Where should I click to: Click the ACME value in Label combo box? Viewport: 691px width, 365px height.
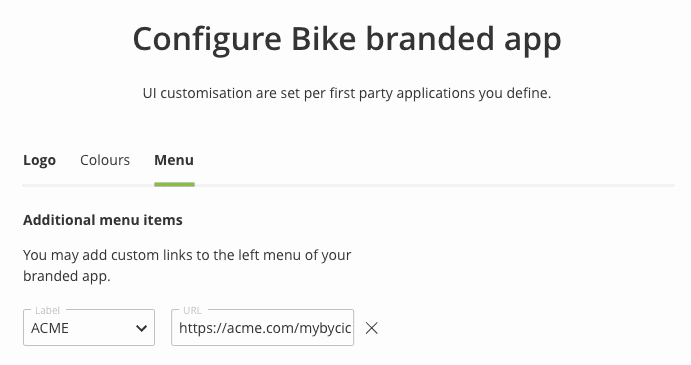click(x=50, y=328)
